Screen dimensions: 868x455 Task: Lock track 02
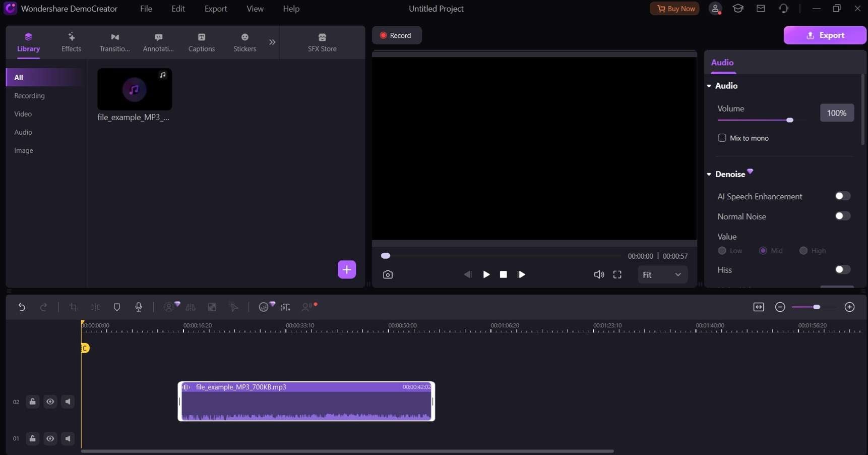[32, 402]
